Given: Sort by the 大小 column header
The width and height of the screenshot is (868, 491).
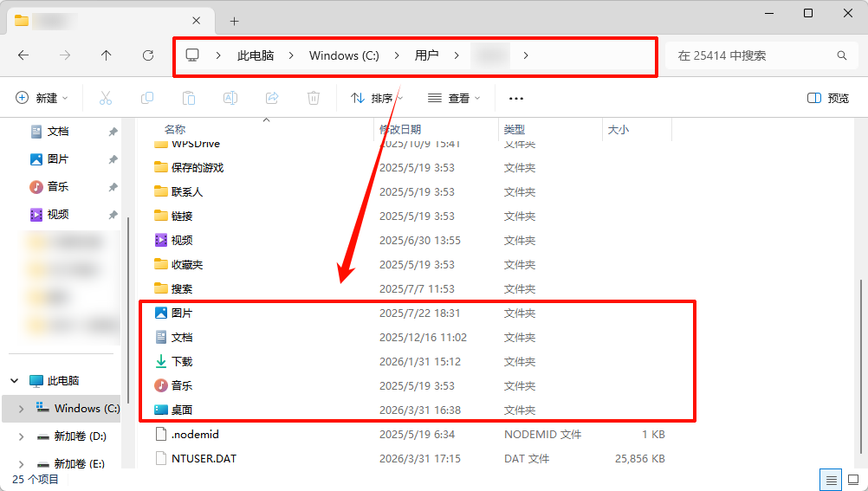Looking at the screenshot, I should (x=619, y=130).
